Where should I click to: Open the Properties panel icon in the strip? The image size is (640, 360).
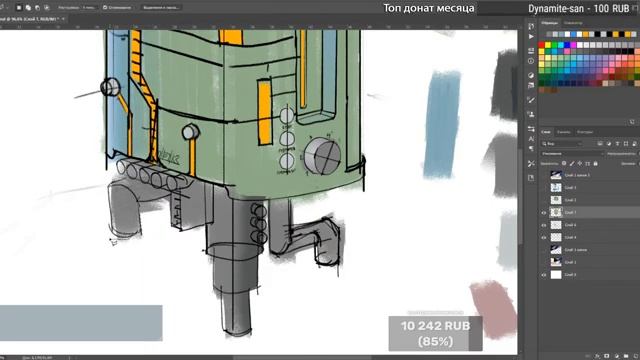(x=531, y=51)
